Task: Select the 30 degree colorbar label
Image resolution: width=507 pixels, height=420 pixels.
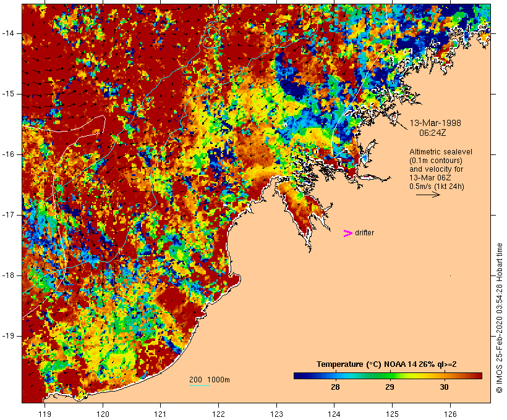Action: [444, 387]
